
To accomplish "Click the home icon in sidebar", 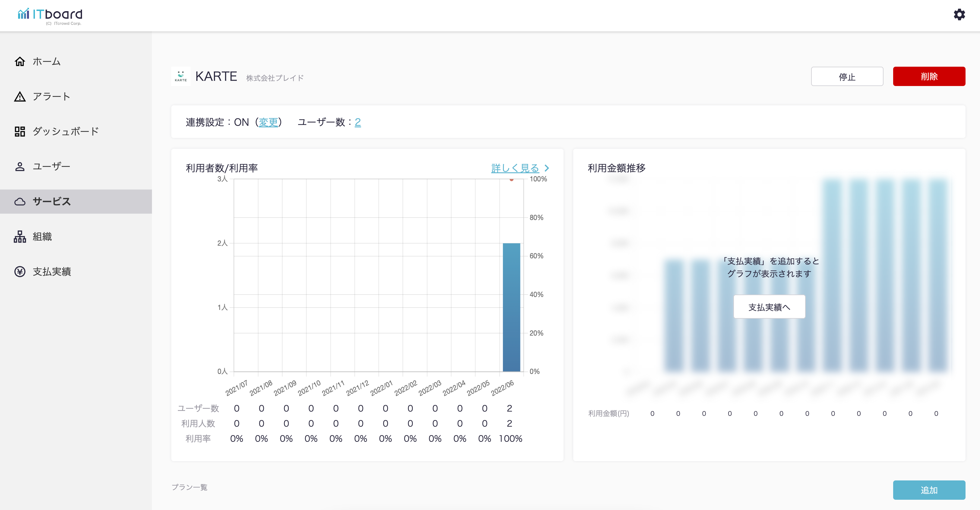I will [20, 61].
